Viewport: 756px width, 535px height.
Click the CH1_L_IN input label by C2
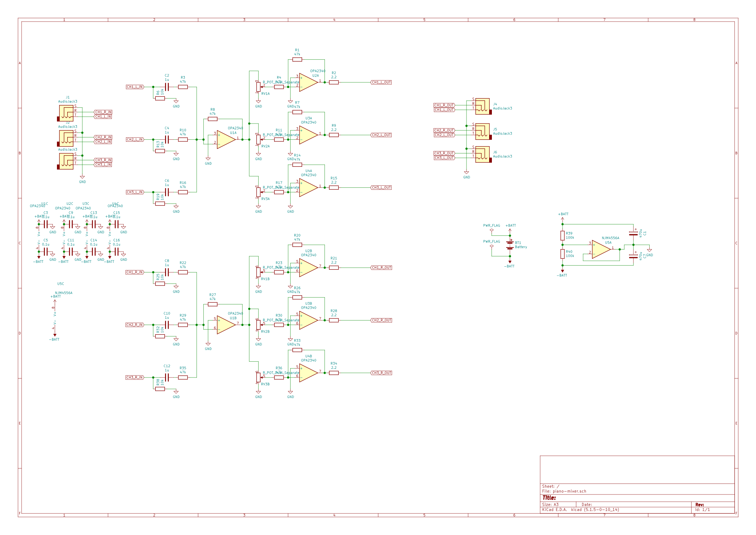click(135, 87)
